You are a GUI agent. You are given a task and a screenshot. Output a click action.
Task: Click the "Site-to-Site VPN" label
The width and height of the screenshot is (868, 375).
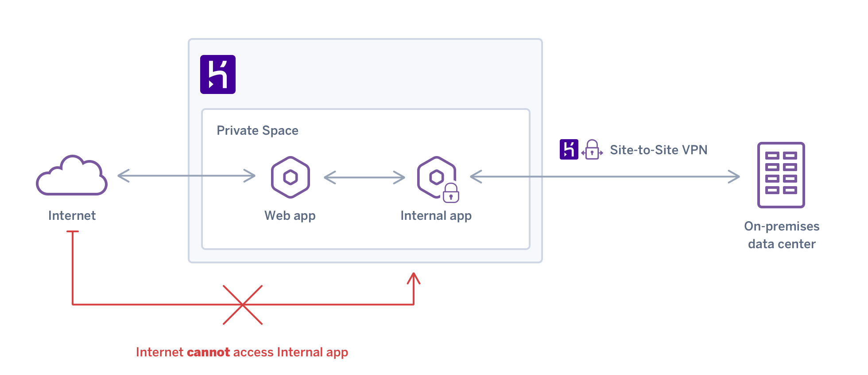point(658,150)
